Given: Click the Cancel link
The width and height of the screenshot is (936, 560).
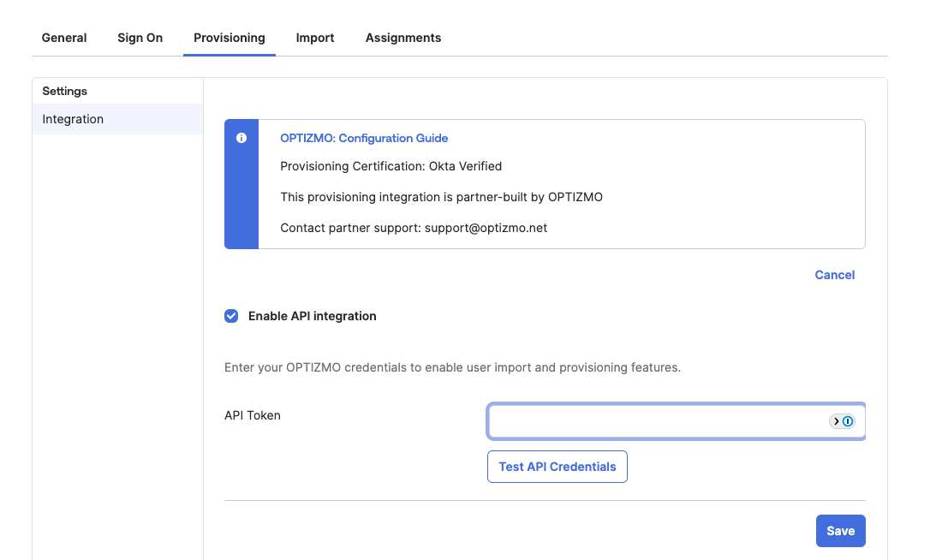Looking at the screenshot, I should 834,275.
